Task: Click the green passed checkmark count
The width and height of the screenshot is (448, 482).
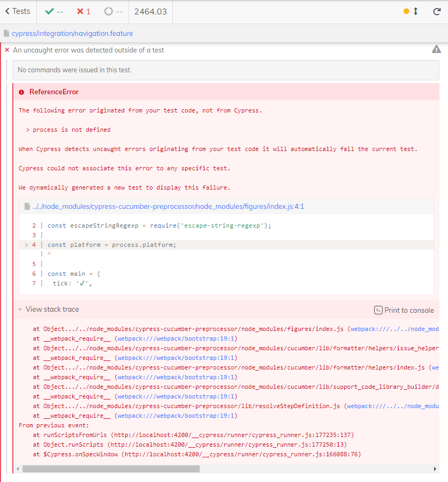Action: [x=54, y=11]
